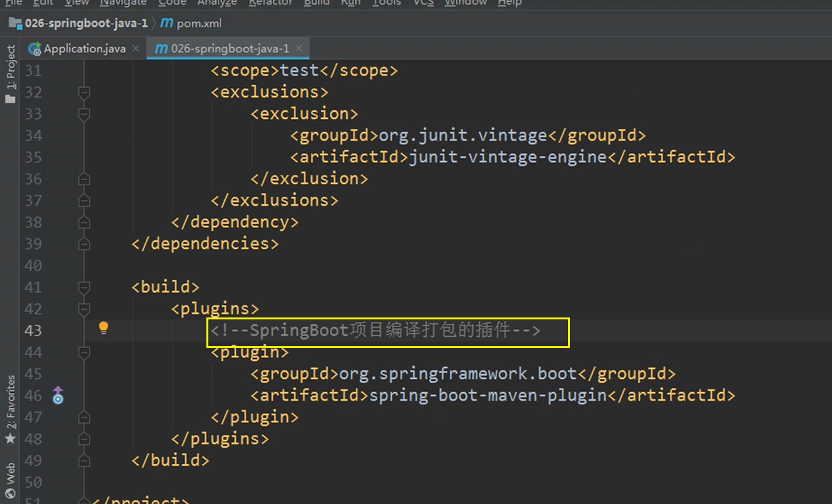Switch to the Application.java tab
Image resolution: width=832 pixels, height=504 pixels.
pyautogui.click(x=84, y=49)
